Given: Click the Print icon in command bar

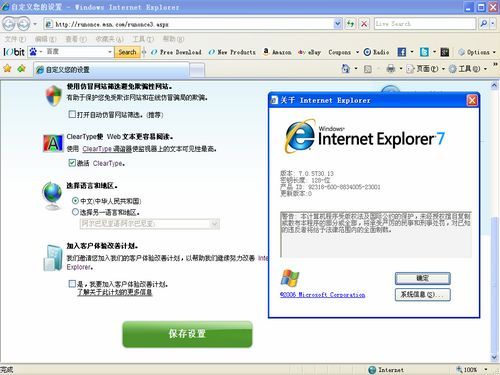Looking at the screenshot, I should 391,69.
